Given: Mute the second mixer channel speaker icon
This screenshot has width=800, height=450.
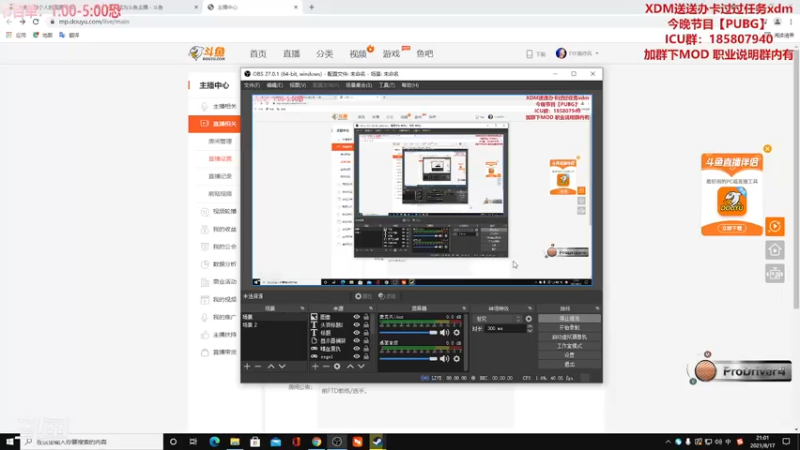Looking at the screenshot, I should 445,359.
